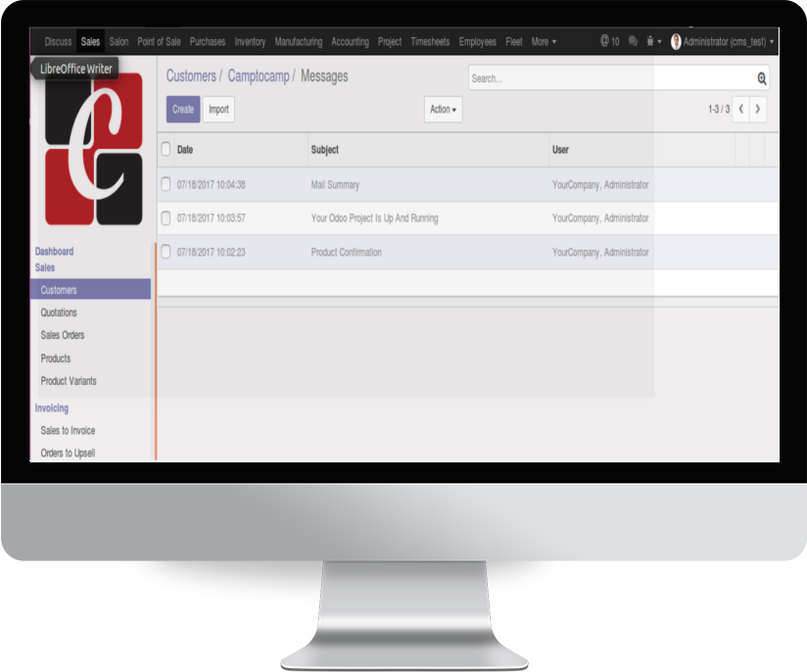Open Dashboard in the sidebar
Image resolution: width=807 pixels, height=672 pixels.
[54, 252]
